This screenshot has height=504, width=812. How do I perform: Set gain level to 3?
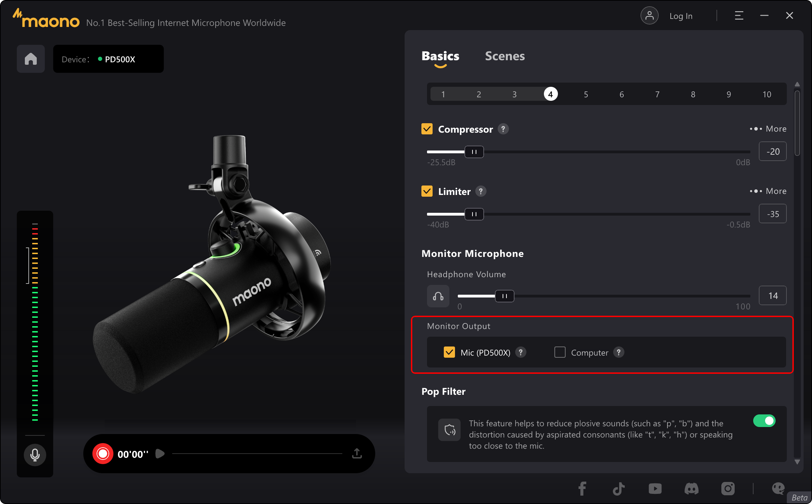click(514, 94)
